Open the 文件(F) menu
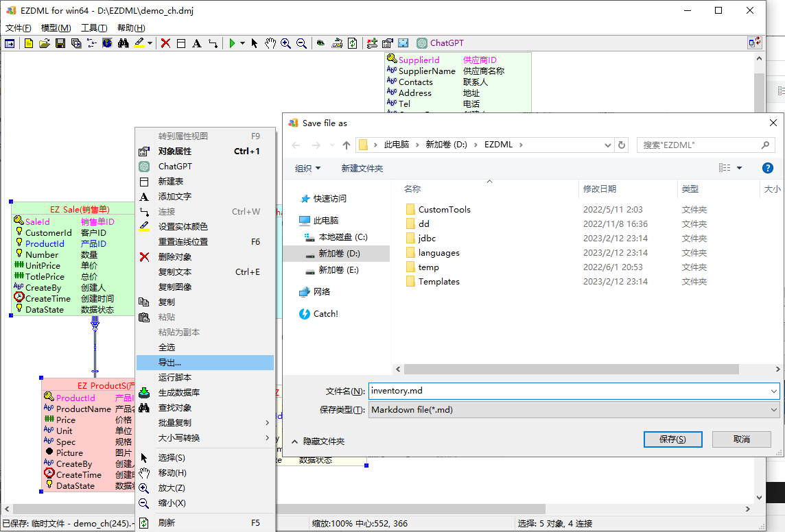The image size is (785, 532). click(x=18, y=28)
